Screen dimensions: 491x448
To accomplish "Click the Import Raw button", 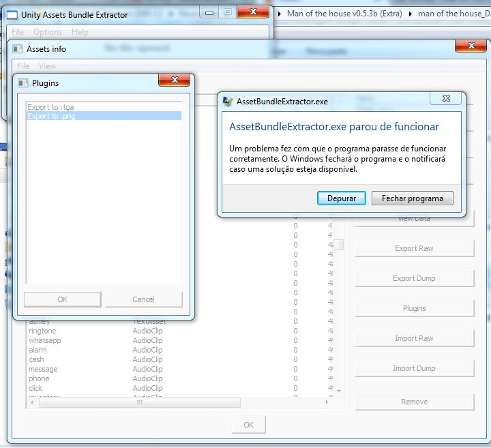I will (414, 338).
